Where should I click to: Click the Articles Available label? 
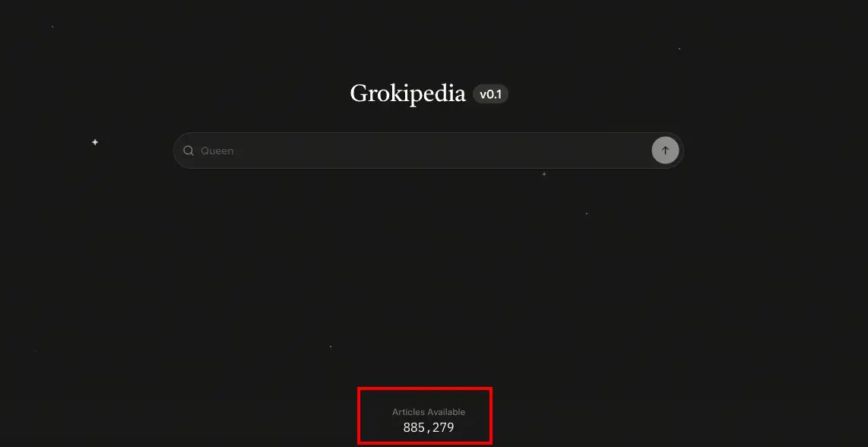tap(429, 412)
